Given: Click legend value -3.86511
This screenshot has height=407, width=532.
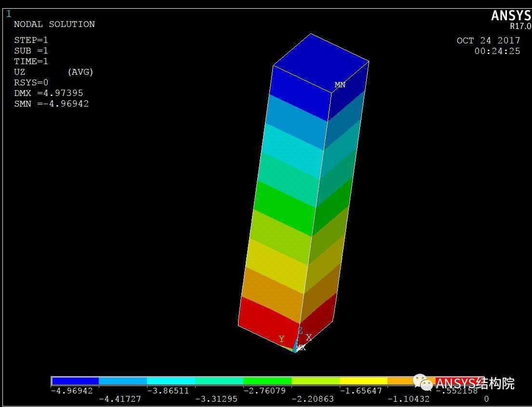Looking at the screenshot, I should click(168, 391).
